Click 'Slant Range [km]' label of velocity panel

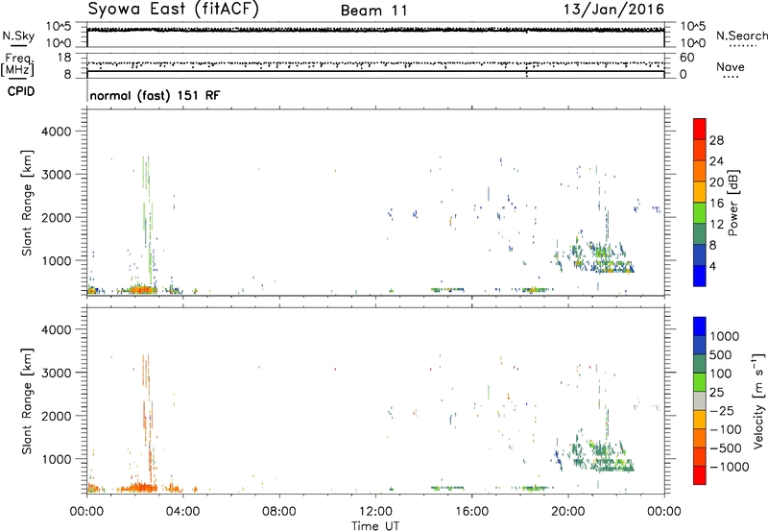pos(27,401)
